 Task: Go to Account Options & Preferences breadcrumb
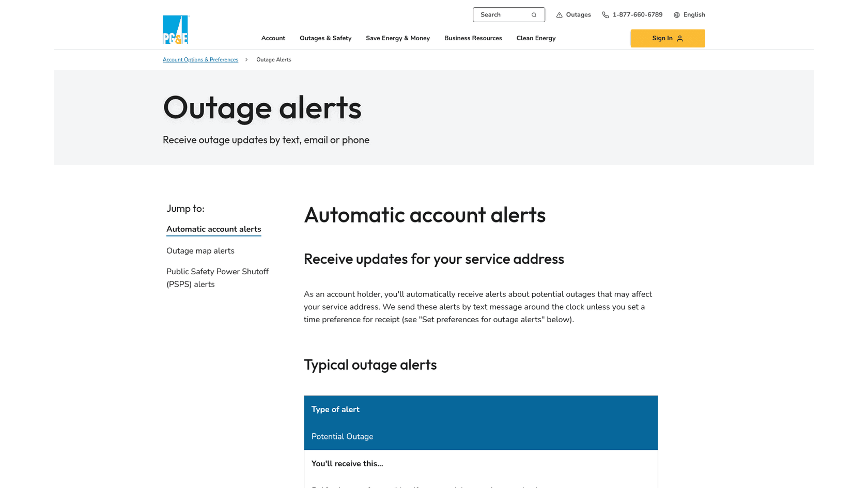[x=200, y=60]
